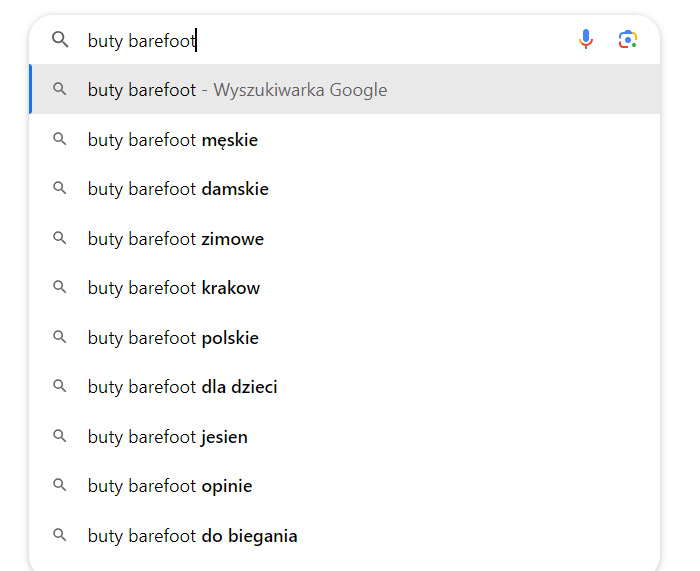Click magnifier icon beside 'buty barefoot damskie'

60,188
